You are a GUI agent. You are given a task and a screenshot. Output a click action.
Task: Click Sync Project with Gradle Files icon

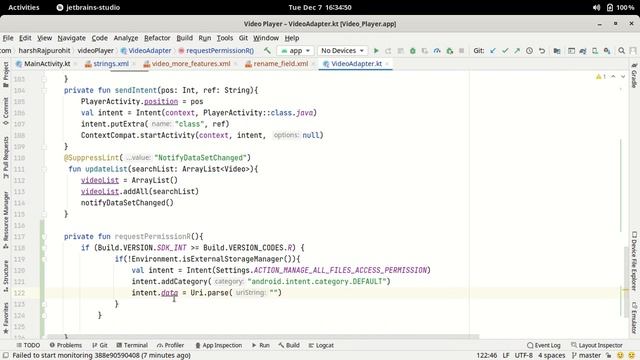(x=583, y=51)
